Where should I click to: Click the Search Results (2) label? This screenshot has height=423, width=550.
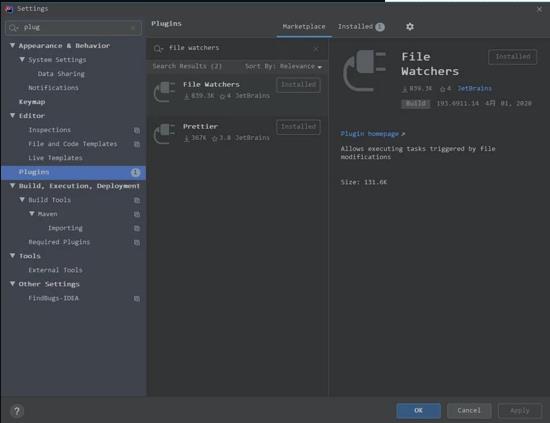click(187, 66)
